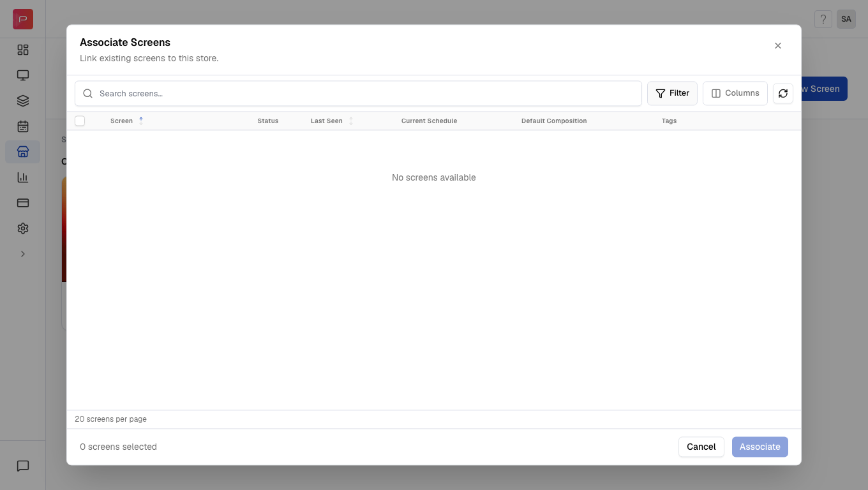Click the 20 screens per page text
The width and height of the screenshot is (868, 490).
click(x=110, y=419)
